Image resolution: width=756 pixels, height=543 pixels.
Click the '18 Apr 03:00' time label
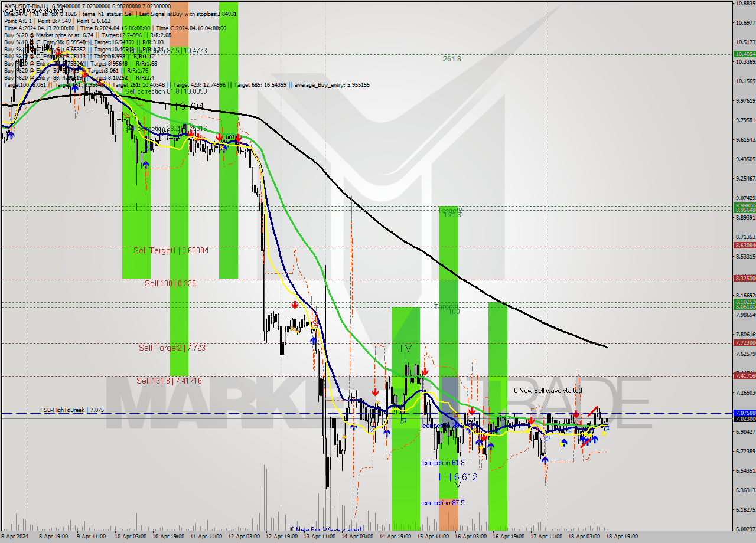tap(584, 537)
